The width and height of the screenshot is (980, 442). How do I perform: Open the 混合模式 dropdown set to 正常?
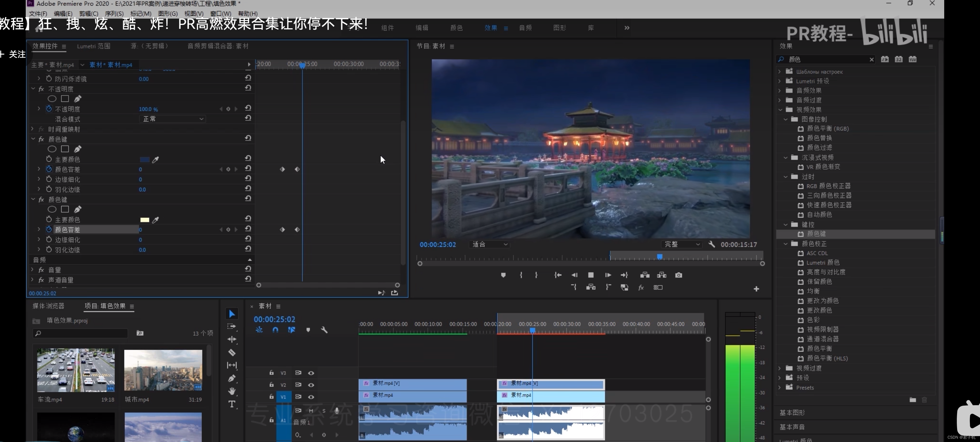(x=173, y=119)
